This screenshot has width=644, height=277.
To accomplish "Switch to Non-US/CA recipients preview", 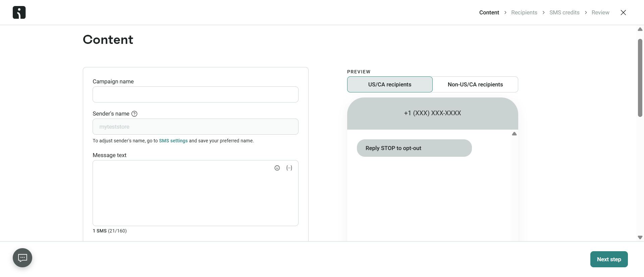I will (x=475, y=84).
